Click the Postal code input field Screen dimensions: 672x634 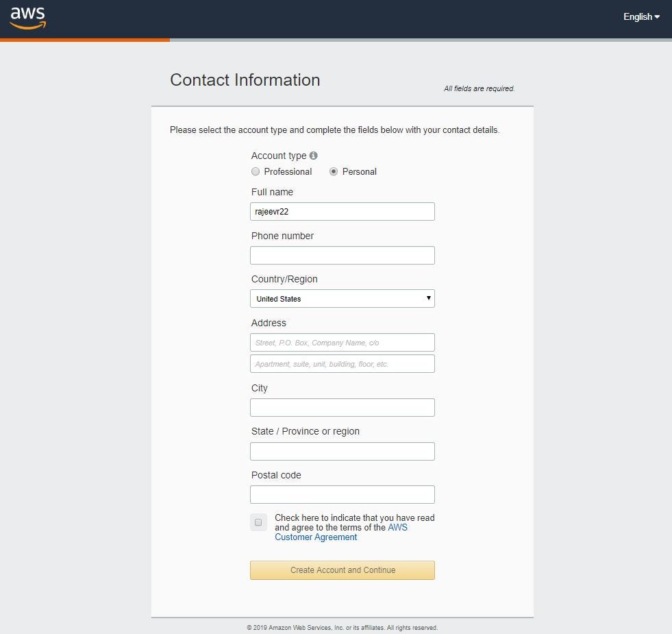click(x=343, y=494)
